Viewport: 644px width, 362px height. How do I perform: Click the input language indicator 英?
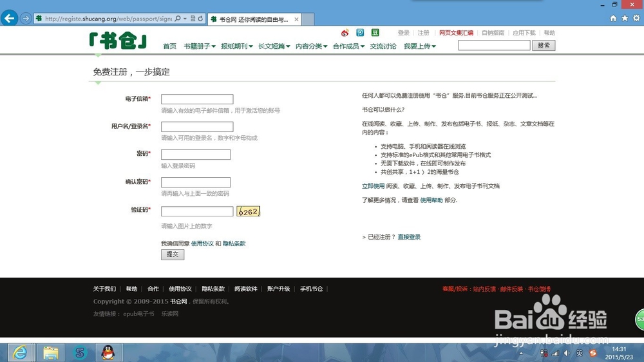click(579, 353)
